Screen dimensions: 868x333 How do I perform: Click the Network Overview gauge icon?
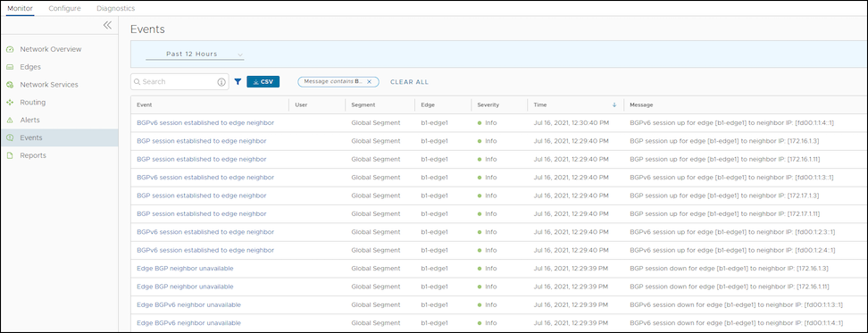[x=10, y=49]
